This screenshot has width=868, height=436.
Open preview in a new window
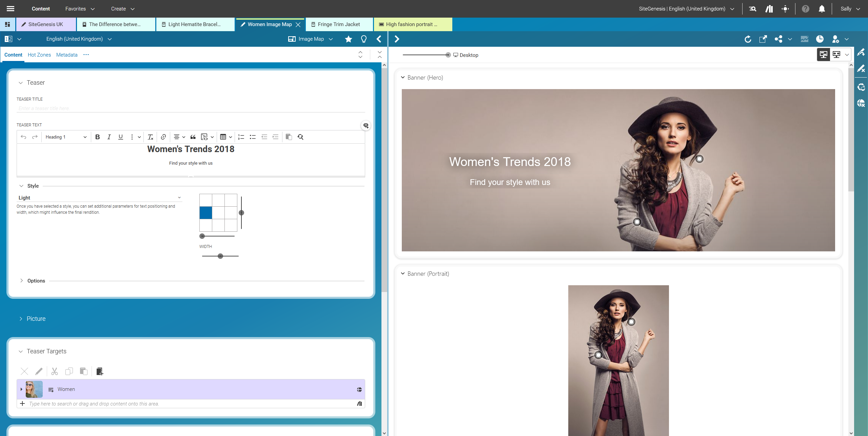(x=763, y=39)
